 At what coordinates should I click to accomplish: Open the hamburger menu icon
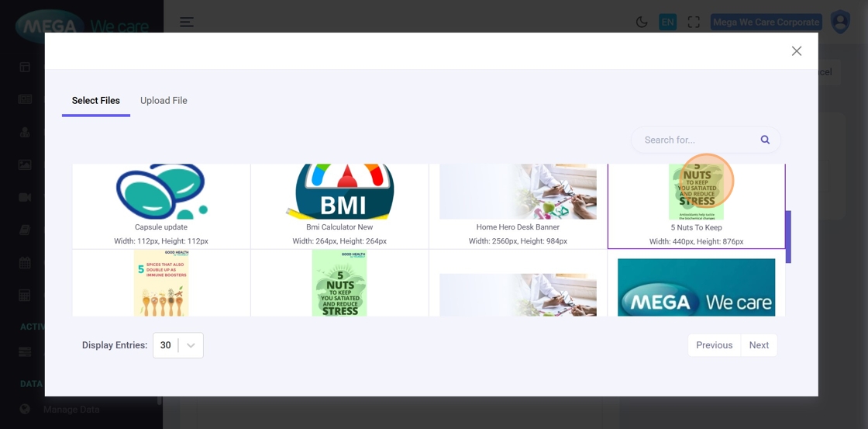[187, 22]
